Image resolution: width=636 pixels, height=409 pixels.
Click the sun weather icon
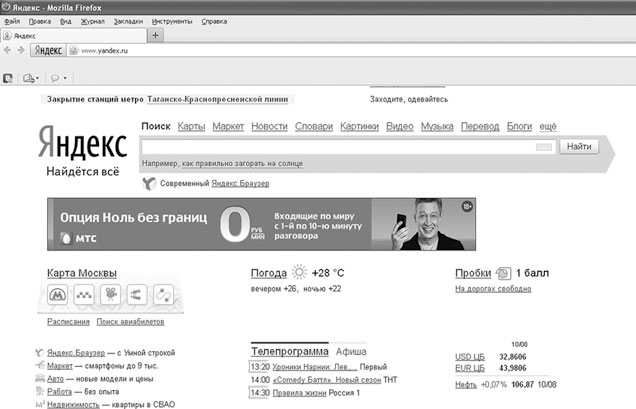(299, 273)
